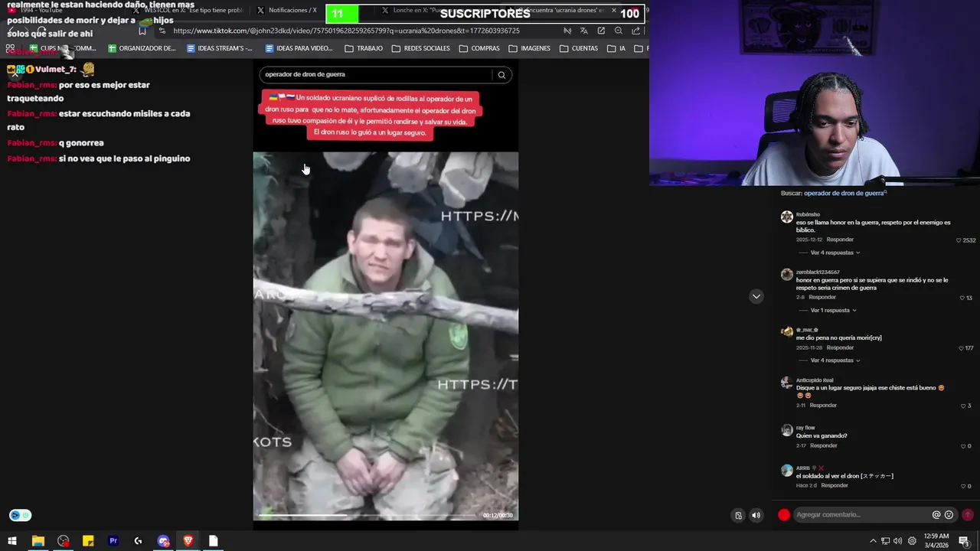Like Rubénsho's comment with the heart icon
The image size is (980, 551).
(959, 240)
